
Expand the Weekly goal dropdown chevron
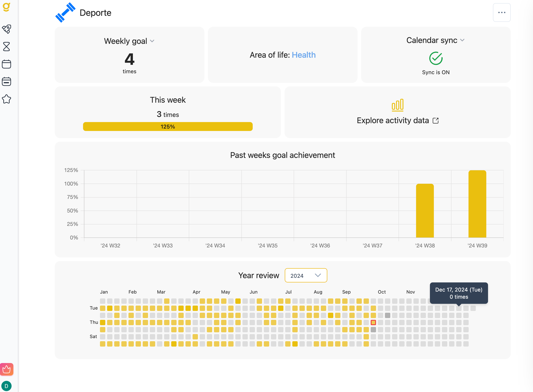(152, 41)
